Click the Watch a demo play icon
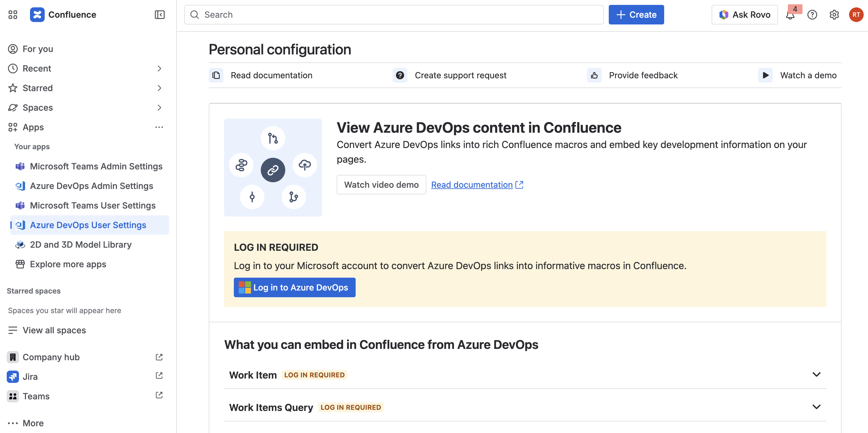Viewport: 868px width, 433px height. coord(765,75)
